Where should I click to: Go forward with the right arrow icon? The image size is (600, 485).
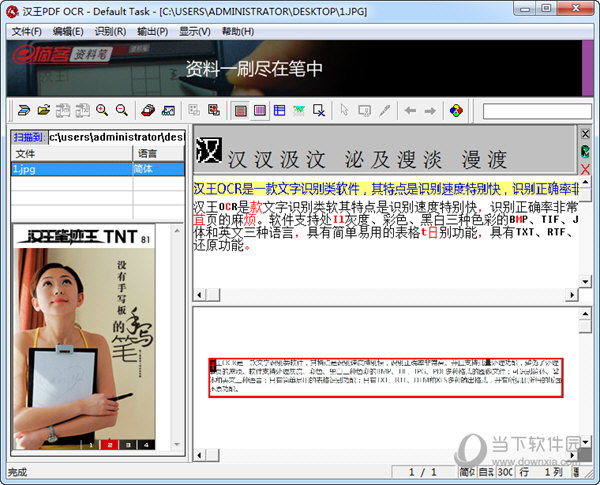(x=430, y=111)
